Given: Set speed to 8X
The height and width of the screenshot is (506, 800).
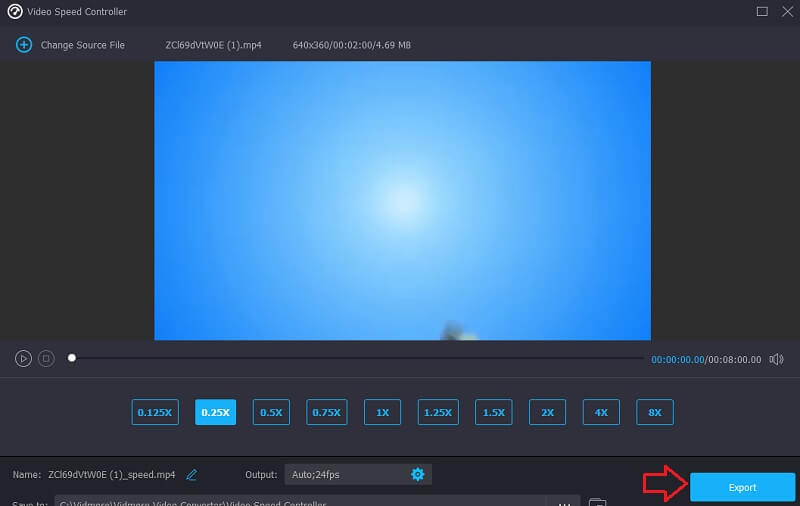Looking at the screenshot, I should coord(654,412).
